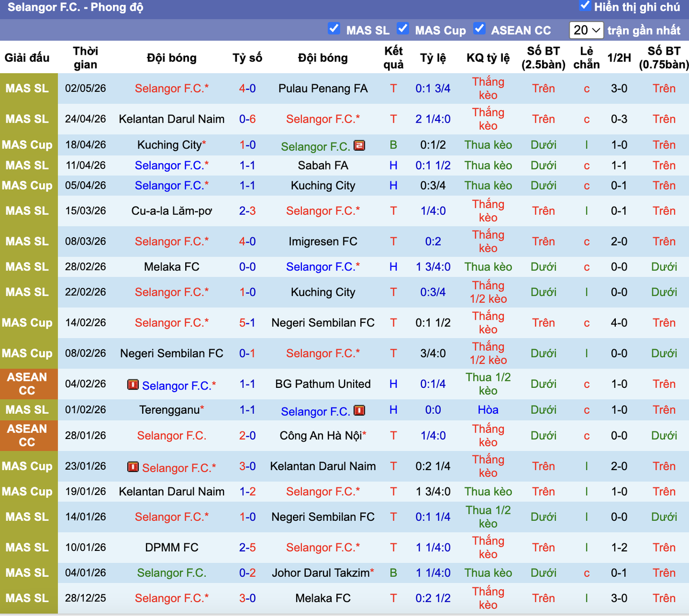Click the Hòa result in the Terengganu row
The height and width of the screenshot is (616, 689).
pyautogui.click(x=488, y=410)
